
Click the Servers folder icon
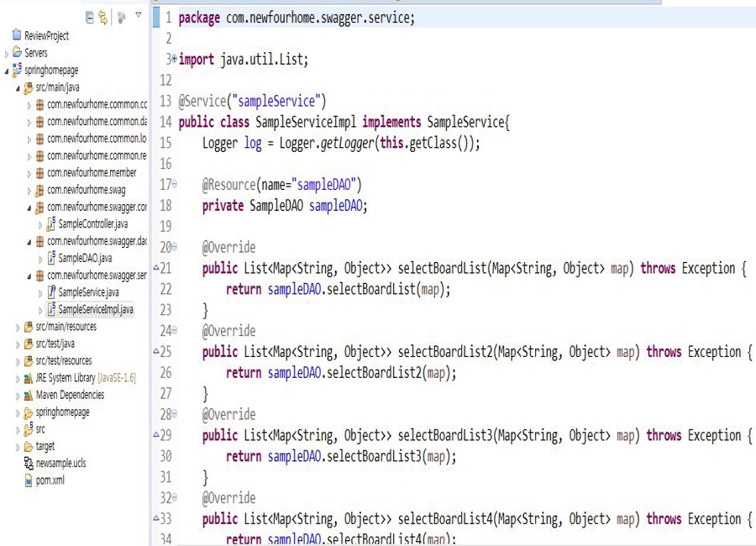click(x=18, y=52)
